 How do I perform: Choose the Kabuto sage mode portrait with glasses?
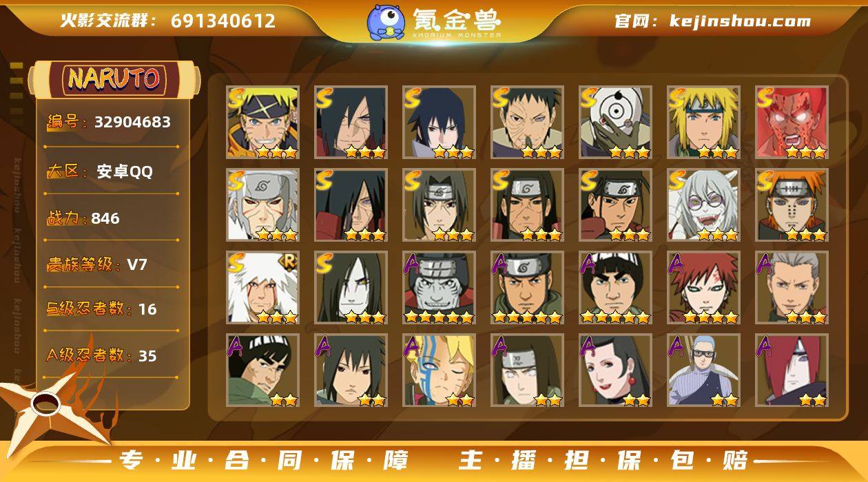(703, 205)
